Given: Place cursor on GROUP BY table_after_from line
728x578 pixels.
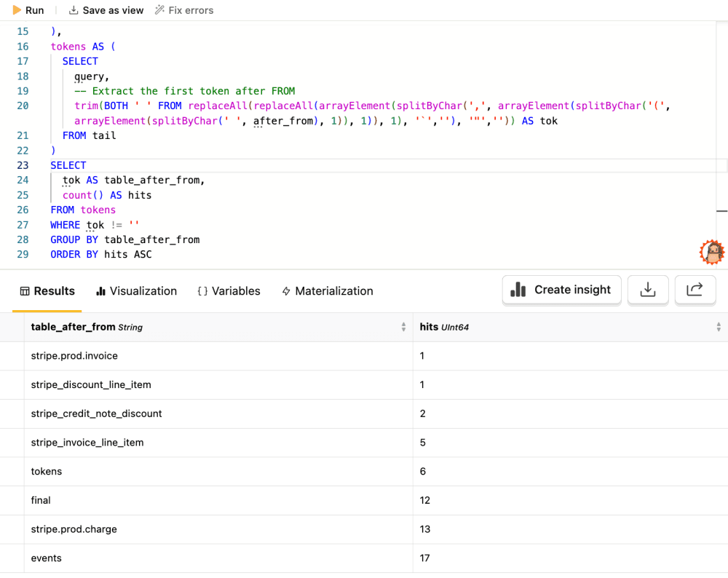Looking at the screenshot, I should pyautogui.click(x=125, y=239).
